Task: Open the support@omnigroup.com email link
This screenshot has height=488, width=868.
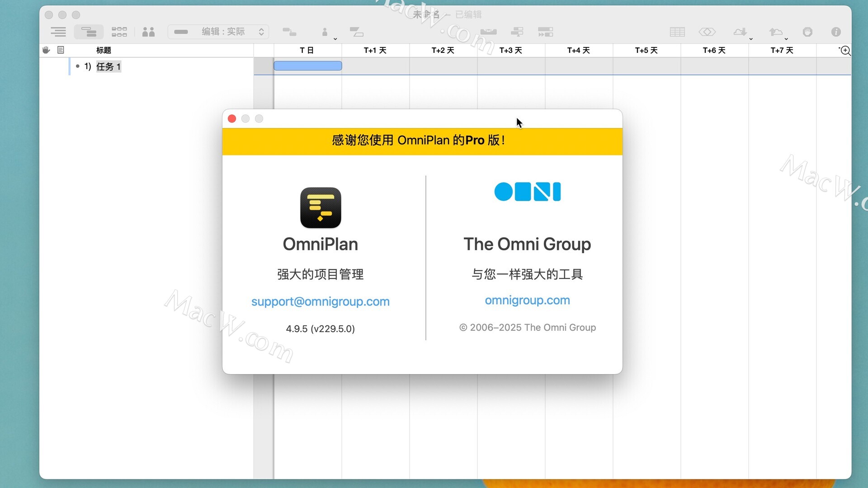Action: 321,301
